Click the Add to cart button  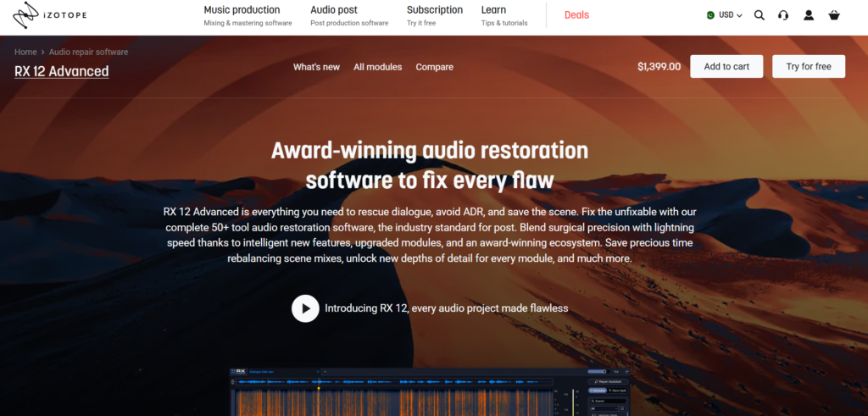click(726, 66)
